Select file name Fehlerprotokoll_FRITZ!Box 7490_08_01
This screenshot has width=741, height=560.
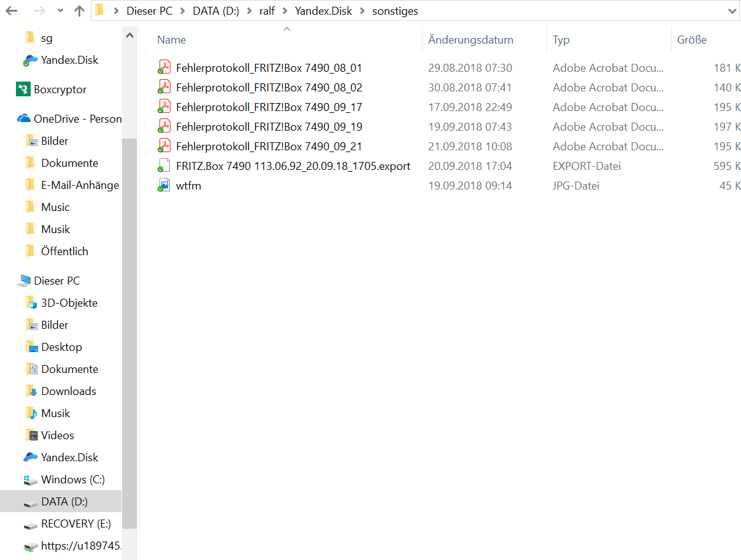269,68
